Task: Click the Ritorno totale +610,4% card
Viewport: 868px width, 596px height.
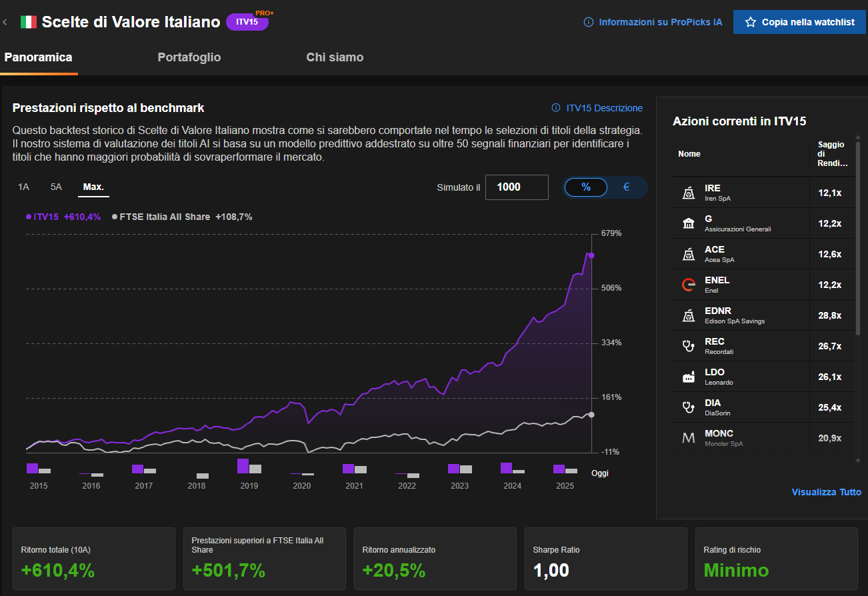Action: coord(94,559)
